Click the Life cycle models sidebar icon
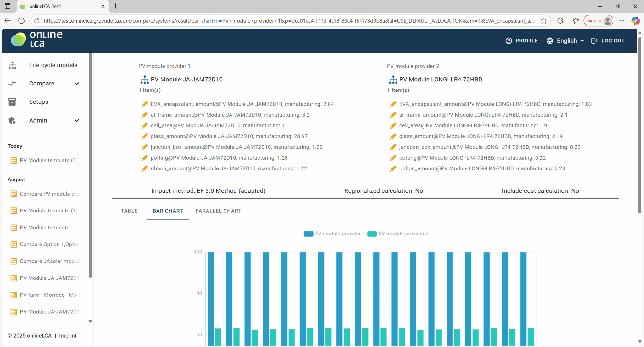 point(13,65)
